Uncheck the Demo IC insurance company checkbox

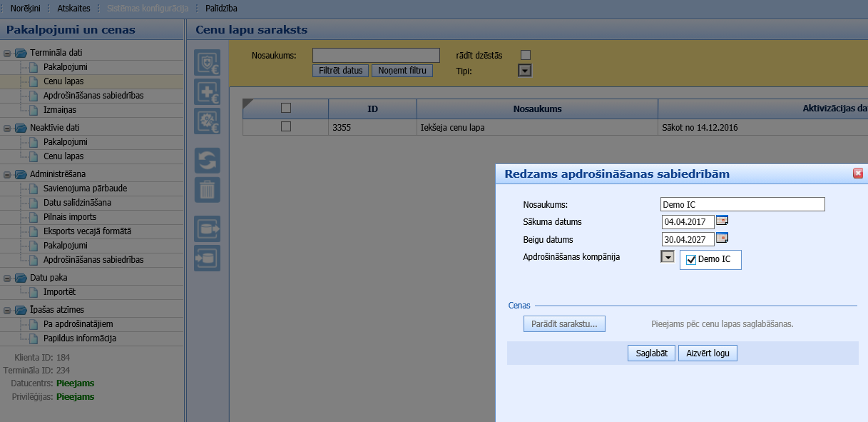[690, 260]
